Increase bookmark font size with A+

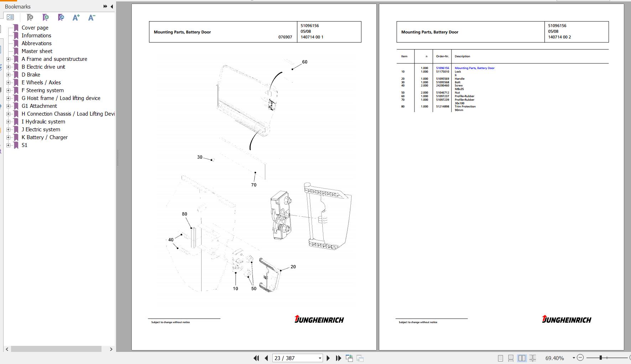tap(76, 17)
